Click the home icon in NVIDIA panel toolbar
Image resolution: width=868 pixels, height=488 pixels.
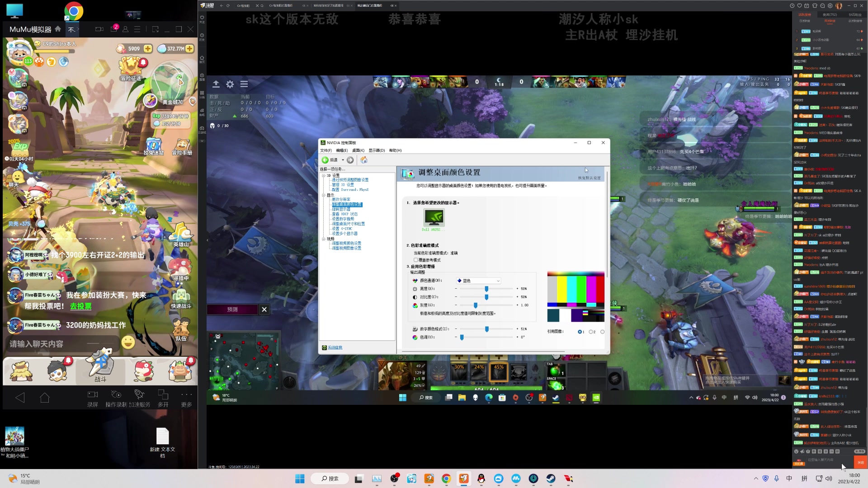tap(364, 160)
